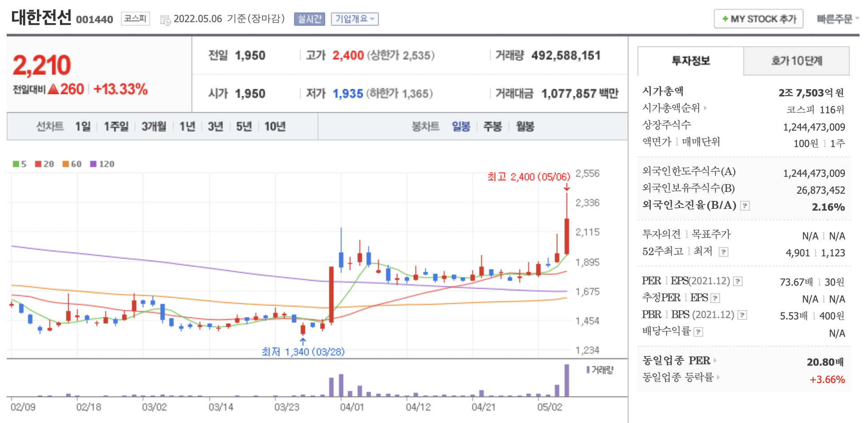Click the stock name 대한전선
Screen dimensions: 868x423
(41, 18)
